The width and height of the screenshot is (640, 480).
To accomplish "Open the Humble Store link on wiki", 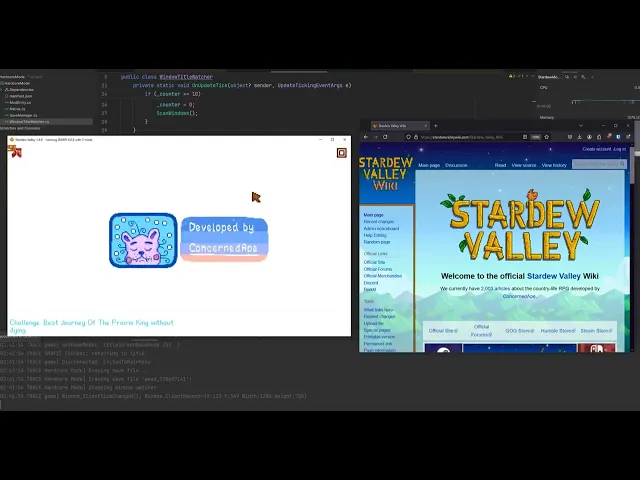I will pyautogui.click(x=558, y=331).
